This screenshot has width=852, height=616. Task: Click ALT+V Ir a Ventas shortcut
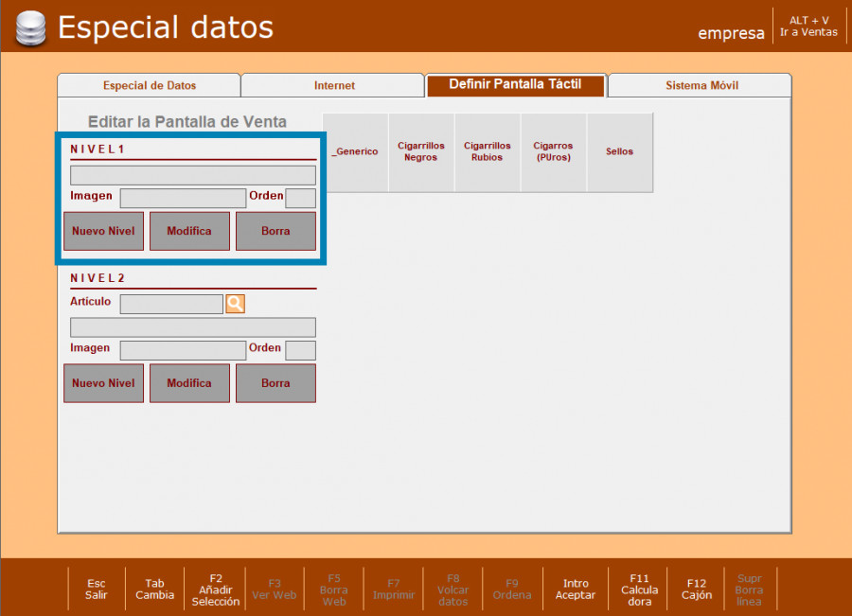coord(808,26)
